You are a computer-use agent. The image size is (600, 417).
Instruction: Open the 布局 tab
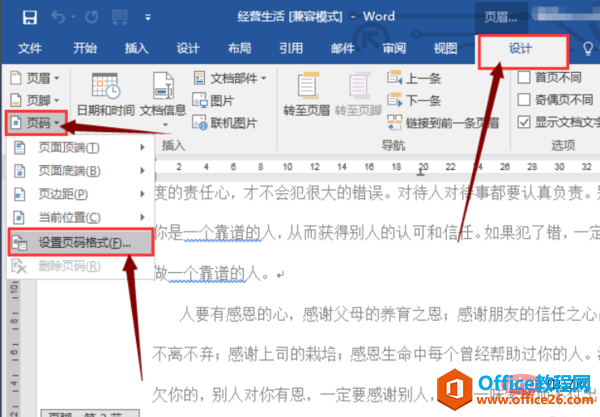[x=240, y=49]
